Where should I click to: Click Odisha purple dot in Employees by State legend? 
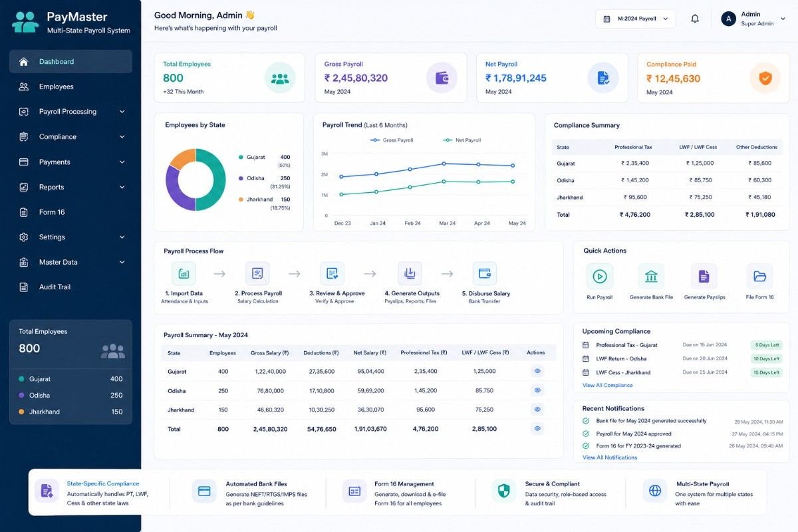pyautogui.click(x=241, y=179)
